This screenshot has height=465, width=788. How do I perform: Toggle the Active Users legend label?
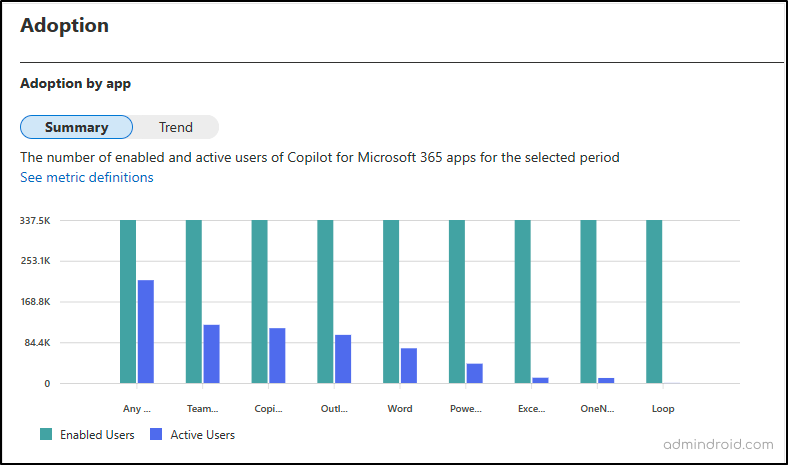point(203,435)
